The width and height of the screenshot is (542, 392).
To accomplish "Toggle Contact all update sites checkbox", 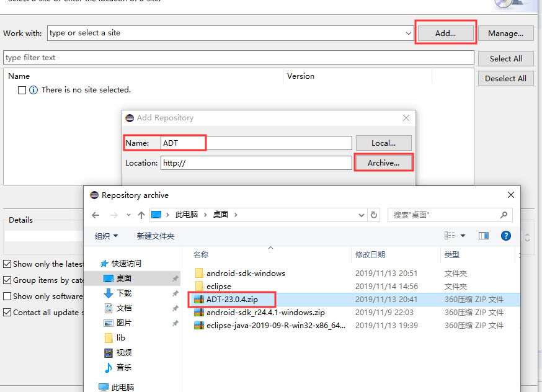I will tap(7, 313).
